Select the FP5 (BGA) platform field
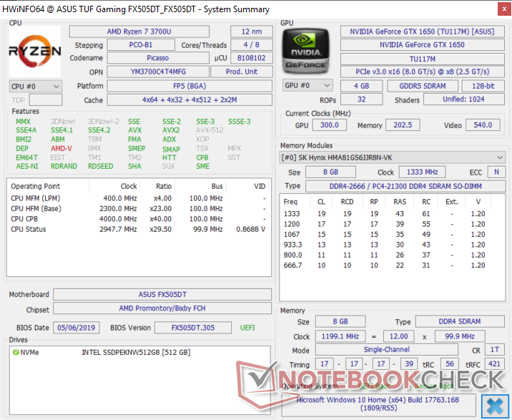512x420 pixels. [189, 86]
